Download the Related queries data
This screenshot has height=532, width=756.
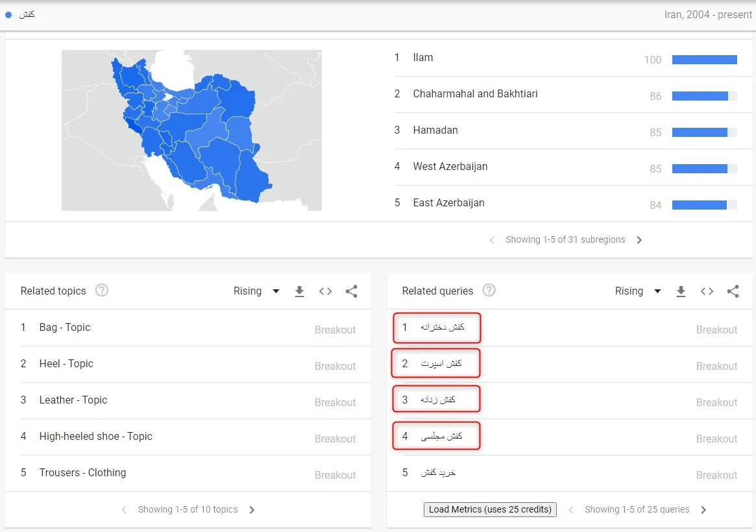coord(681,291)
